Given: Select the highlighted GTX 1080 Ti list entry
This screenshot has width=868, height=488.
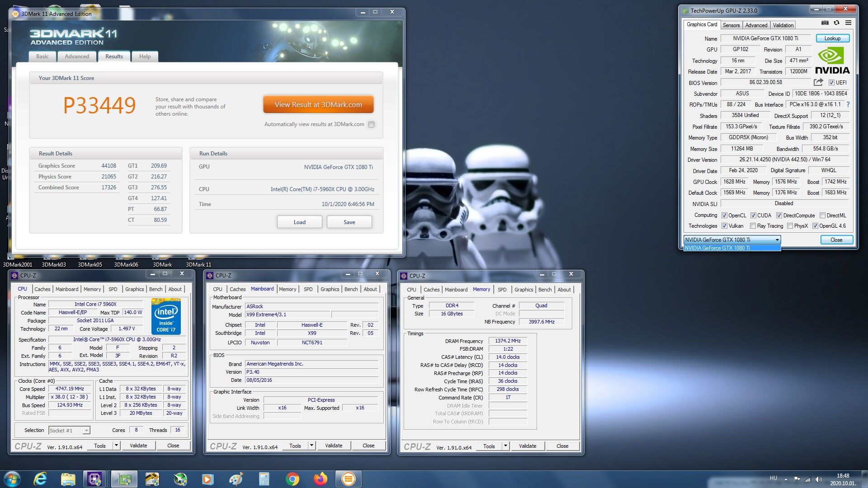Looking at the screenshot, I should click(731, 248).
